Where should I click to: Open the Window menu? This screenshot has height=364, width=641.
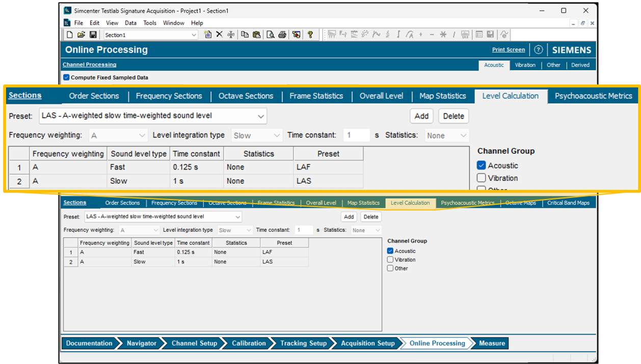(174, 23)
